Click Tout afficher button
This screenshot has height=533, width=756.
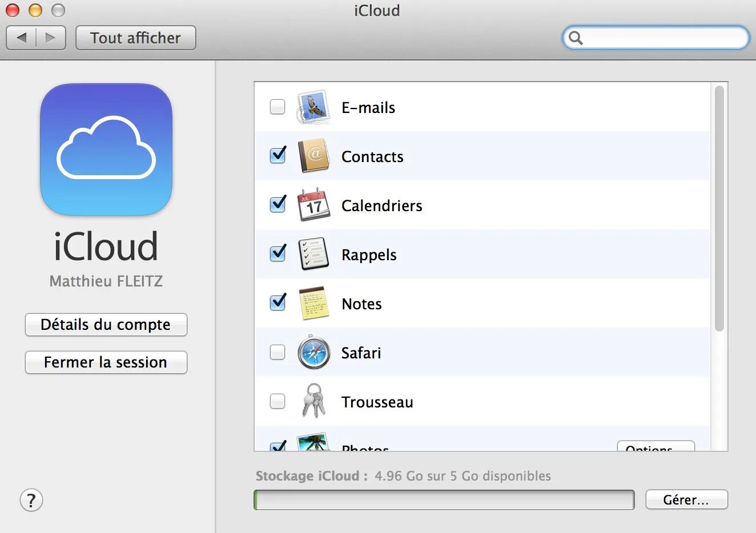[136, 38]
